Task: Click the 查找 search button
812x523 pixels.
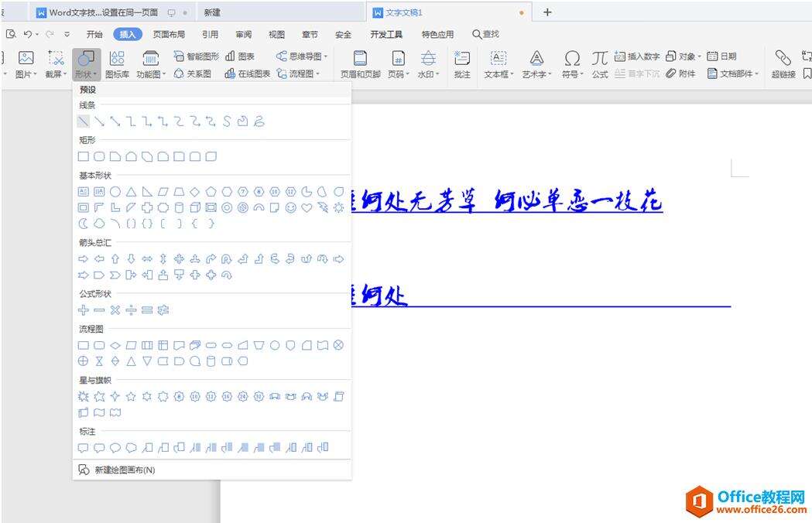Action: 486,34
